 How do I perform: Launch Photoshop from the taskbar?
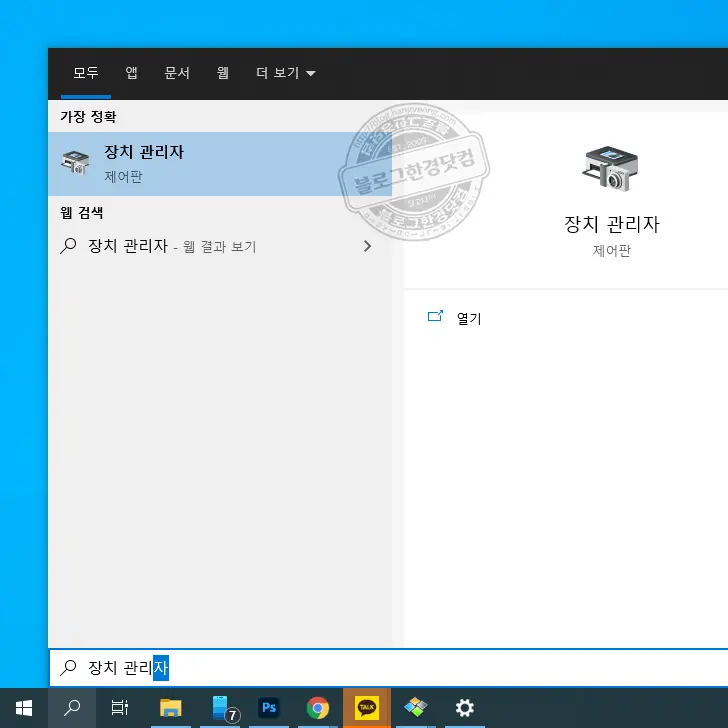click(269, 708)
